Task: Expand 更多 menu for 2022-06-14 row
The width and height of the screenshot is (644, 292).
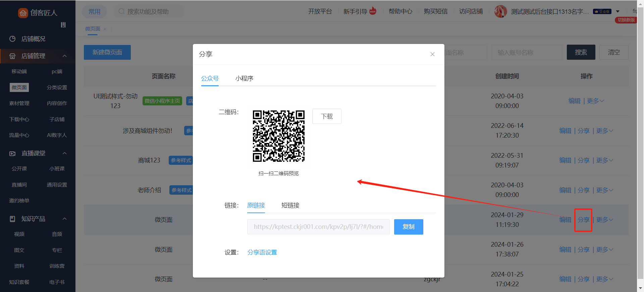Action: (604, 131)
